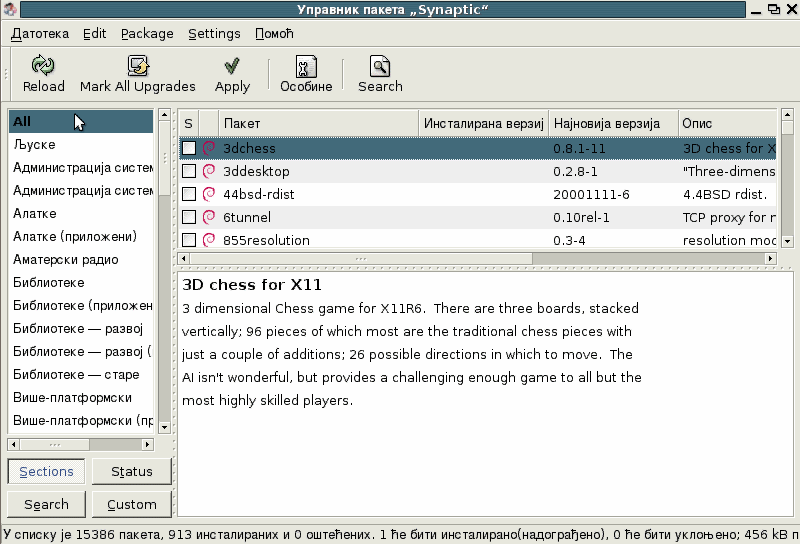Open the Edit menu
Image resolution: width=800 pixels, height=544 pixels.
(x=94, y=34)
